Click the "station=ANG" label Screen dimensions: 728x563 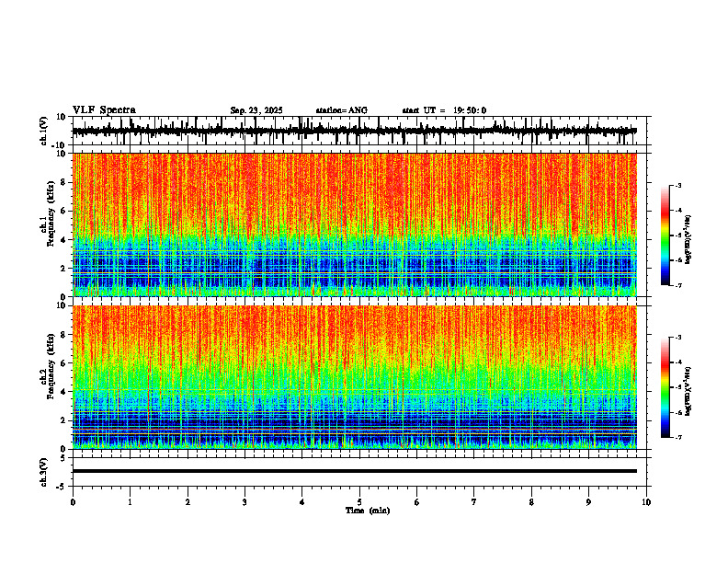coord(341,110)
